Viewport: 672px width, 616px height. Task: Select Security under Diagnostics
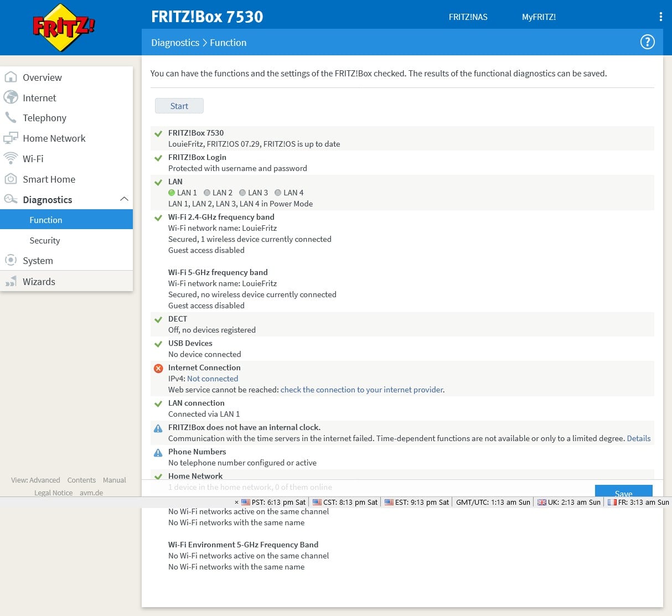45,240
